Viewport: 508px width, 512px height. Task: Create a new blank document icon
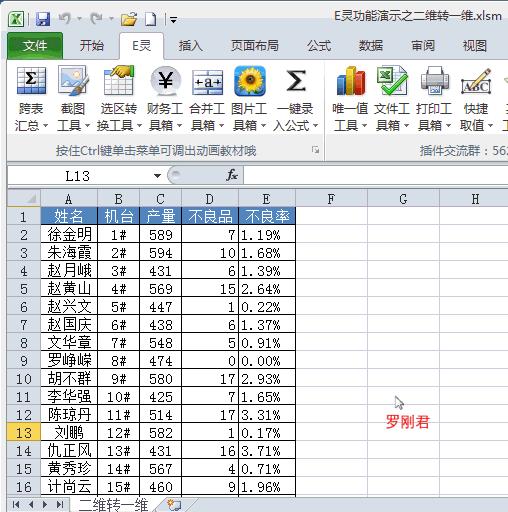point(151,19)
